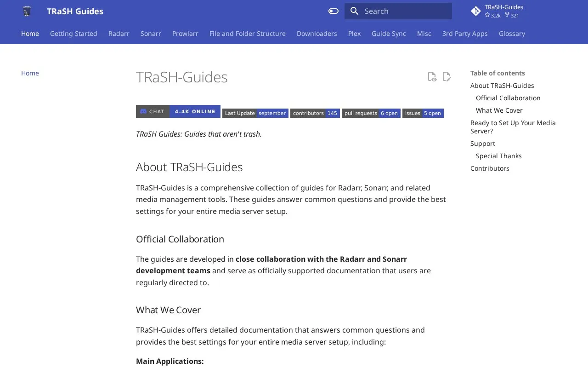This screenshot has height=368, width=588.
Task: Select the Home tab in top navigation
Action: pos(30,34)
